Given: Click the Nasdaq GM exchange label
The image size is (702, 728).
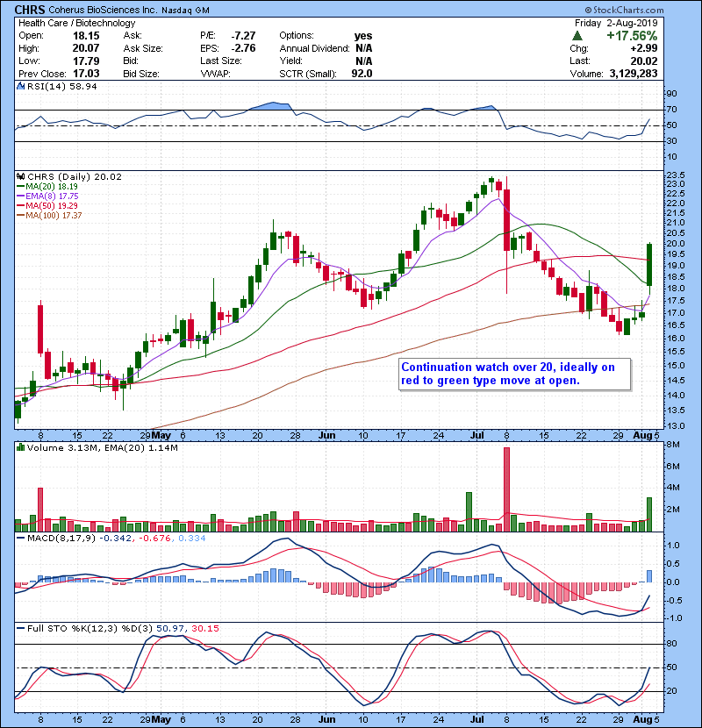Looking at the screenshot, I should tap(185, 11).
